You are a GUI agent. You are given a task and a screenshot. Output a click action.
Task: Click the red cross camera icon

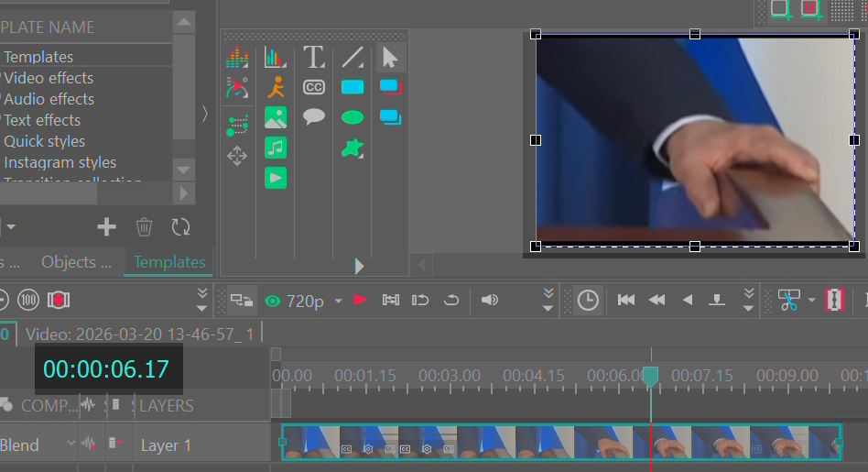click(58, 301)
